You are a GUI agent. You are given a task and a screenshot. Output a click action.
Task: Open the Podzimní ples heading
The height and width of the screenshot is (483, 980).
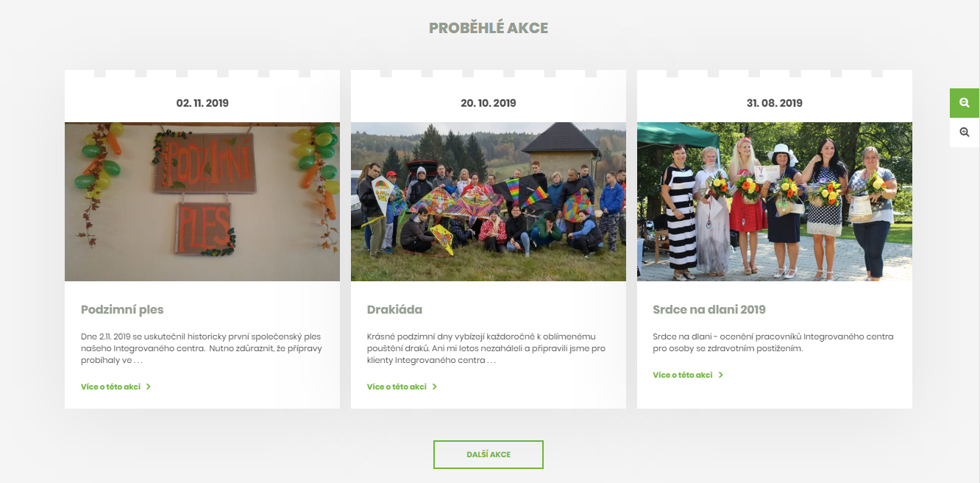point(122,309)
